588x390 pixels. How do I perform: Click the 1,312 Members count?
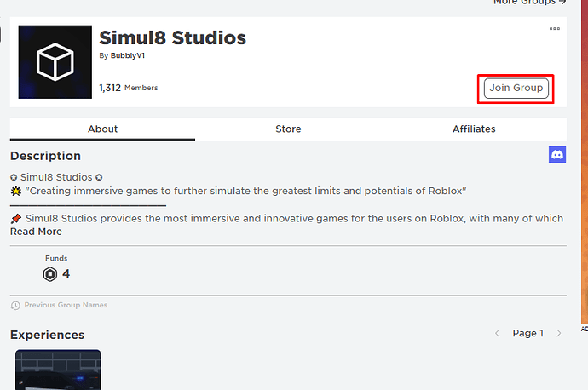pyautogui.click(x=128, y=88)
